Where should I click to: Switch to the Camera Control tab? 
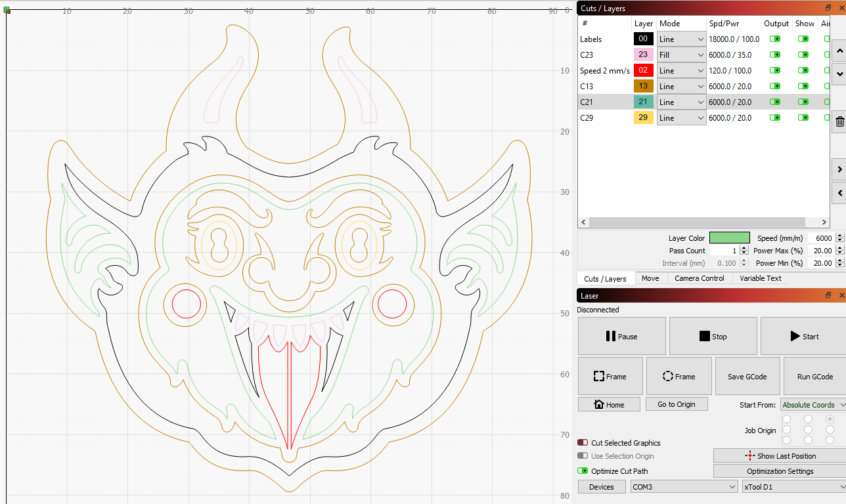(x=700, y=278)
